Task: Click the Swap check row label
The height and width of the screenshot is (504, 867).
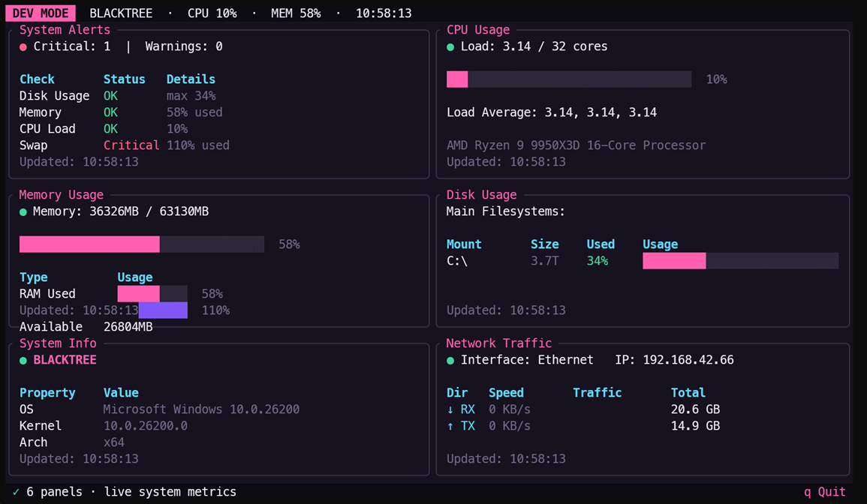Action: coord(33,146)
